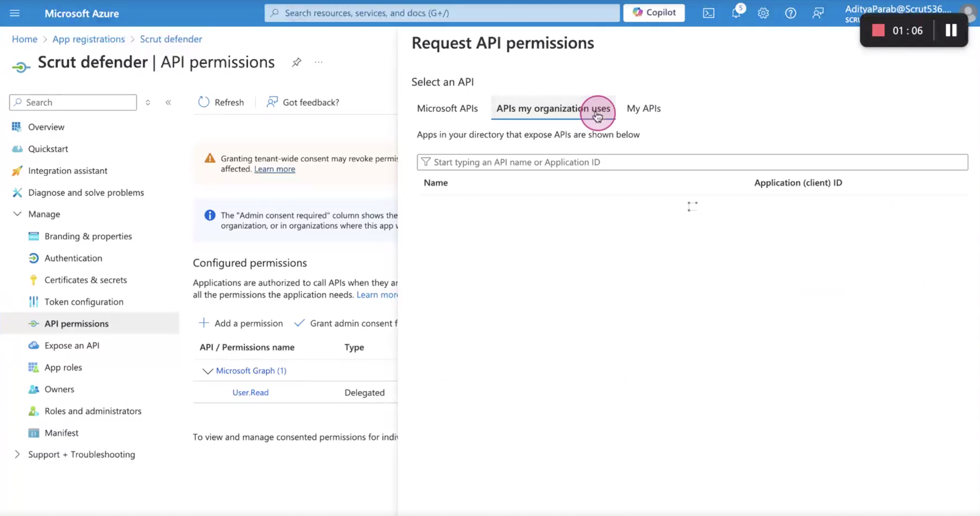Pin the Scrut defender page
This screenshot has height=516, width=980.
pyautogui.click(x=296, y=62)
